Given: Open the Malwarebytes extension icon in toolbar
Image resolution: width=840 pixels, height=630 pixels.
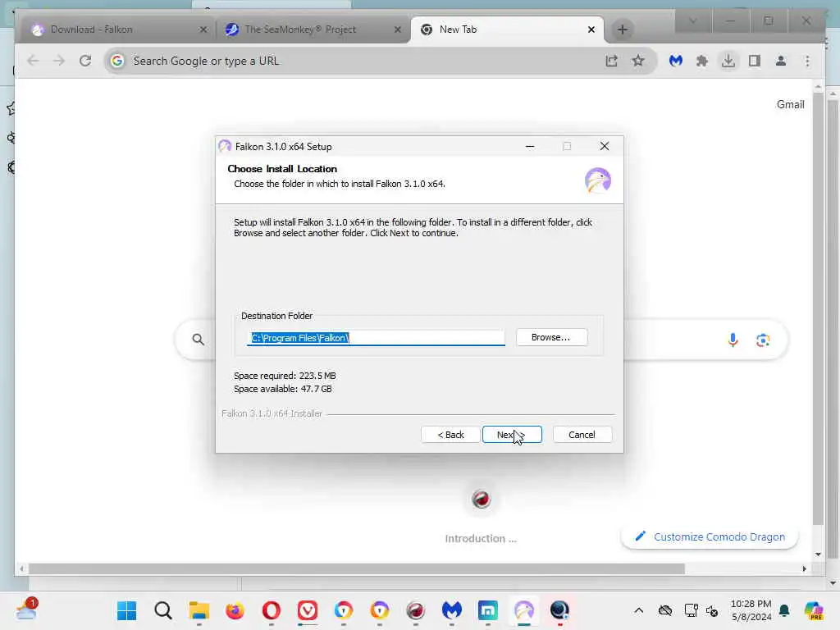Looking at the screenshot, I should (676, 61).
